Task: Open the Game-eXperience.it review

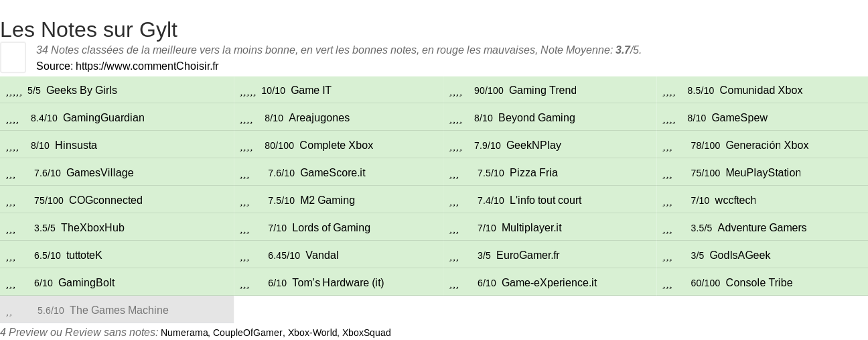Action: [x=549, y=282]
